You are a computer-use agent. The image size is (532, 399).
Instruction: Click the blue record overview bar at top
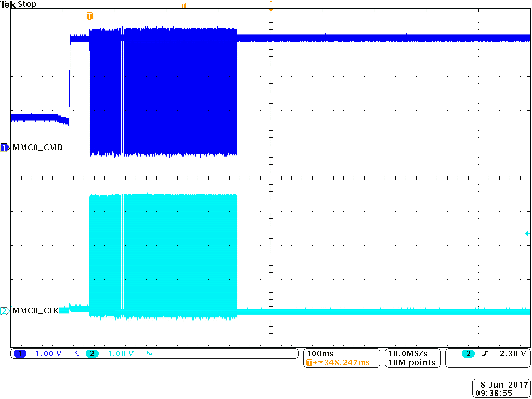point(271,4)
